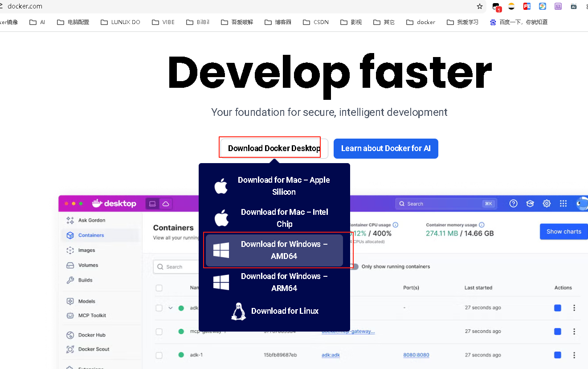Screen dimensions: 588x369
Task: Select Containers in the sidebar
Action: (100, 235)
